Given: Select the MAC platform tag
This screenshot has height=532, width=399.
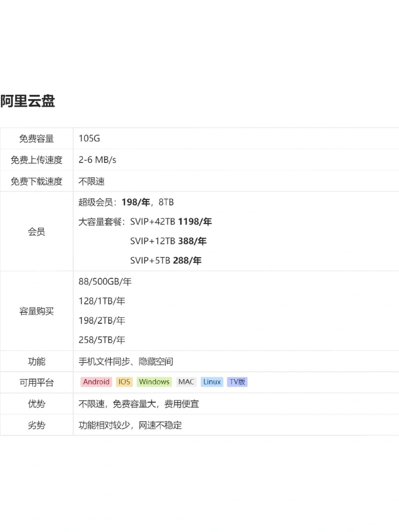Looking at the screenshot, I should tap(186, 382).
